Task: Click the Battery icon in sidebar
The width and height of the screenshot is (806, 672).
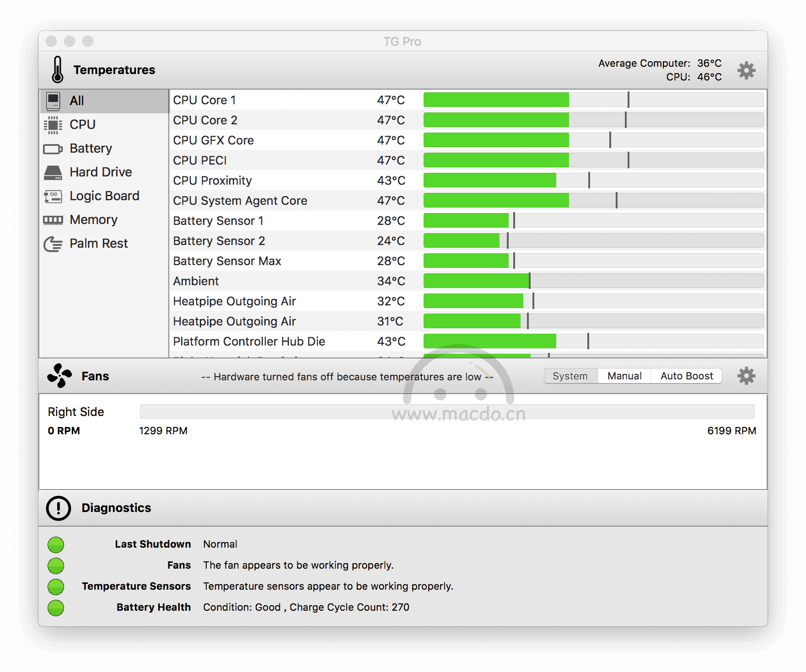Action: [x=53, y=149]
